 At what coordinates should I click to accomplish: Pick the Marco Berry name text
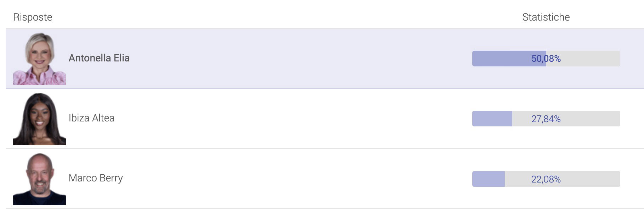pos(96,178)
